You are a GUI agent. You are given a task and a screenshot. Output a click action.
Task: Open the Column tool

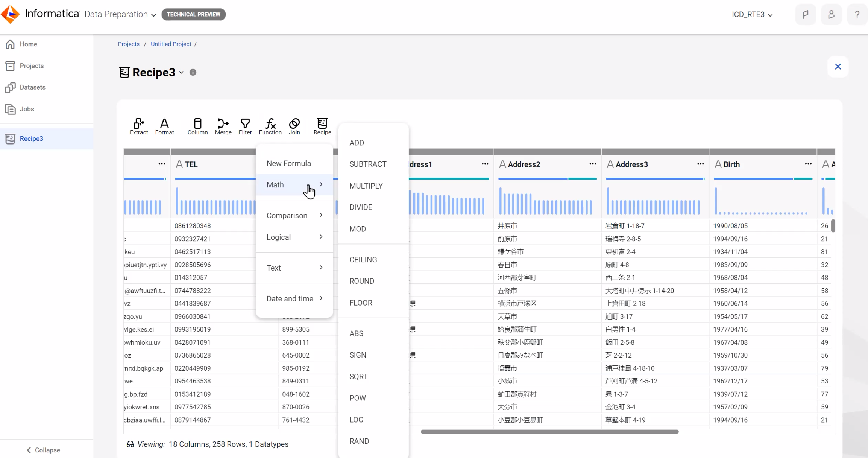coord(197,126)
